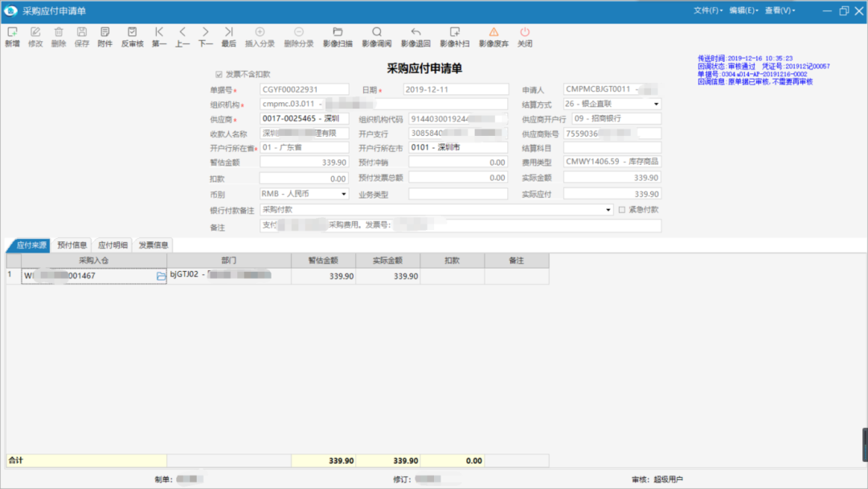Click the 业务类型 empty field
The width and height of the screenshot is (868, 489).
pos(458,194)
